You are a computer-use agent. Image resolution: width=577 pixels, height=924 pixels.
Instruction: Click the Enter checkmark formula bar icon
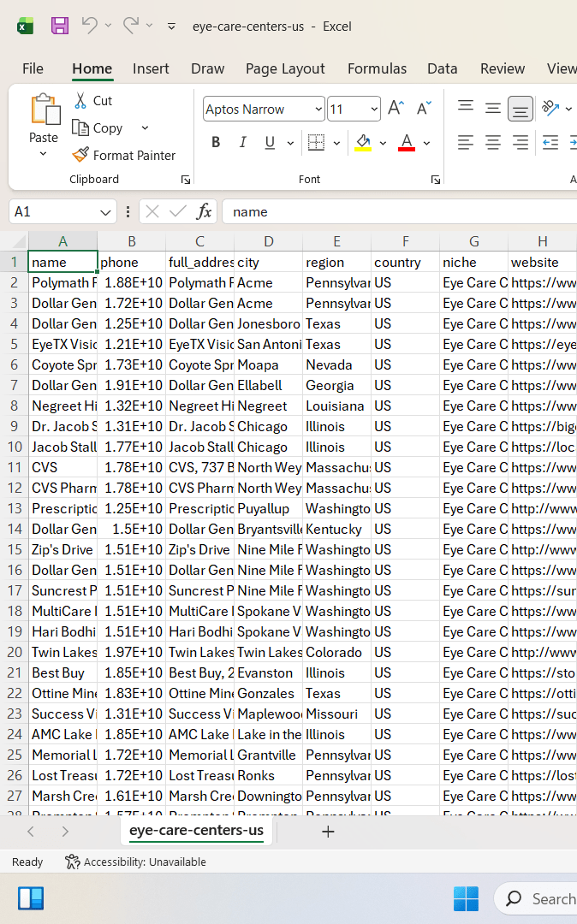[177, 211]
